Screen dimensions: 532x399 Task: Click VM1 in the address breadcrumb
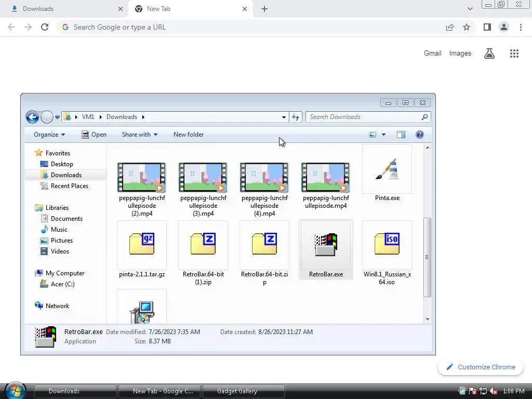[x=88, y=117]
